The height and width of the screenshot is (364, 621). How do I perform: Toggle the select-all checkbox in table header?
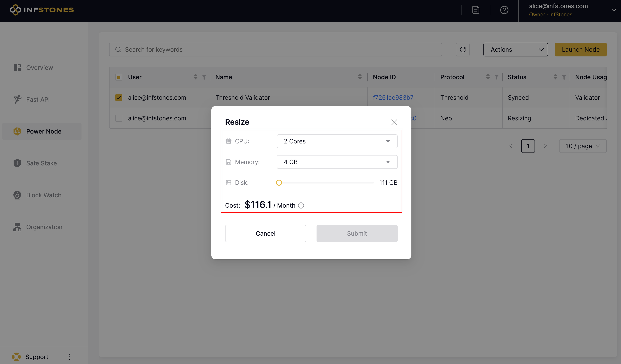(119, 77)
